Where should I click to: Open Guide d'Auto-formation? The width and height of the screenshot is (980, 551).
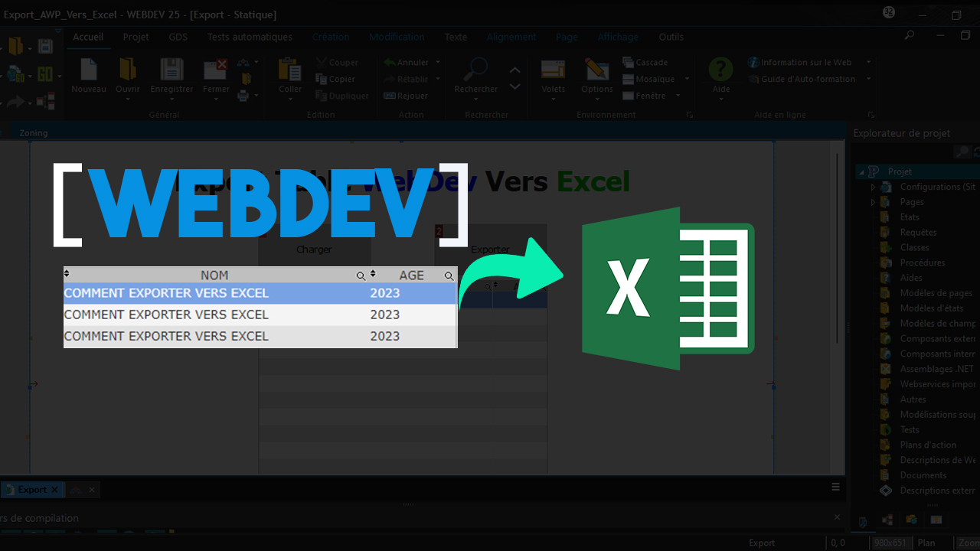(x=802, y=79)
